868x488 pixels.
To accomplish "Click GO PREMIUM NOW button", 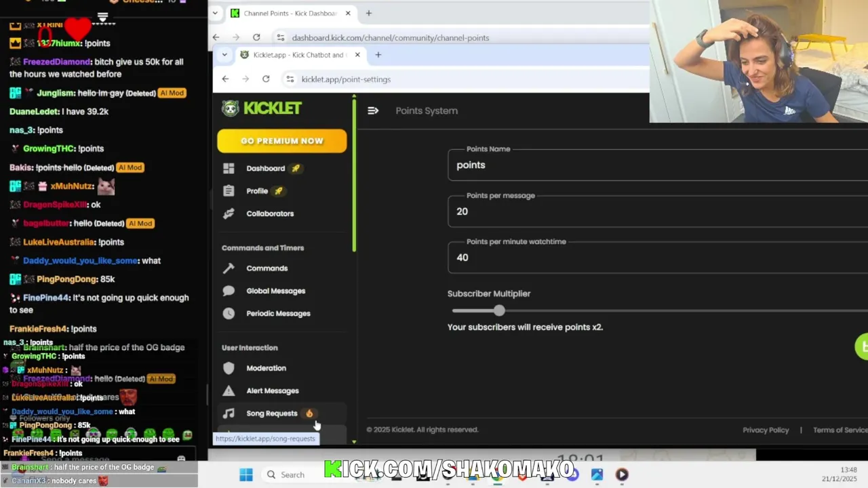I will tap(281, 141).
